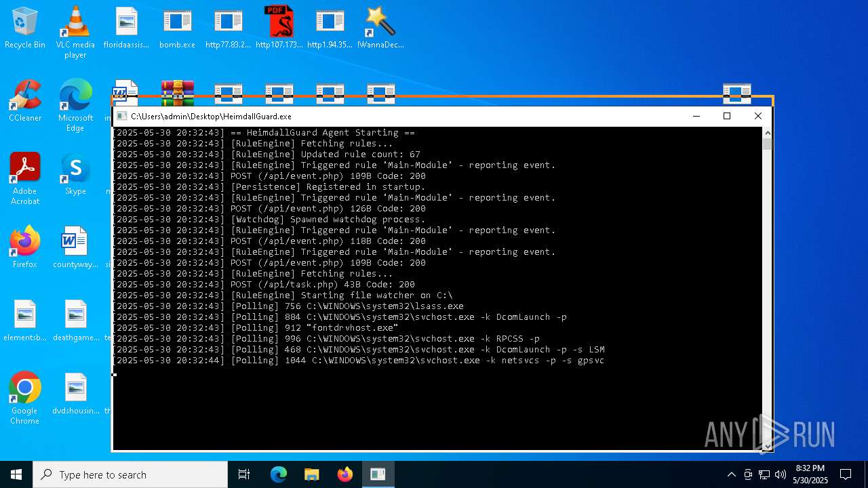Click the 'Registered in startup.' log line
The image size is (868, 488).
pyautogui.click(x=269, y=187)
